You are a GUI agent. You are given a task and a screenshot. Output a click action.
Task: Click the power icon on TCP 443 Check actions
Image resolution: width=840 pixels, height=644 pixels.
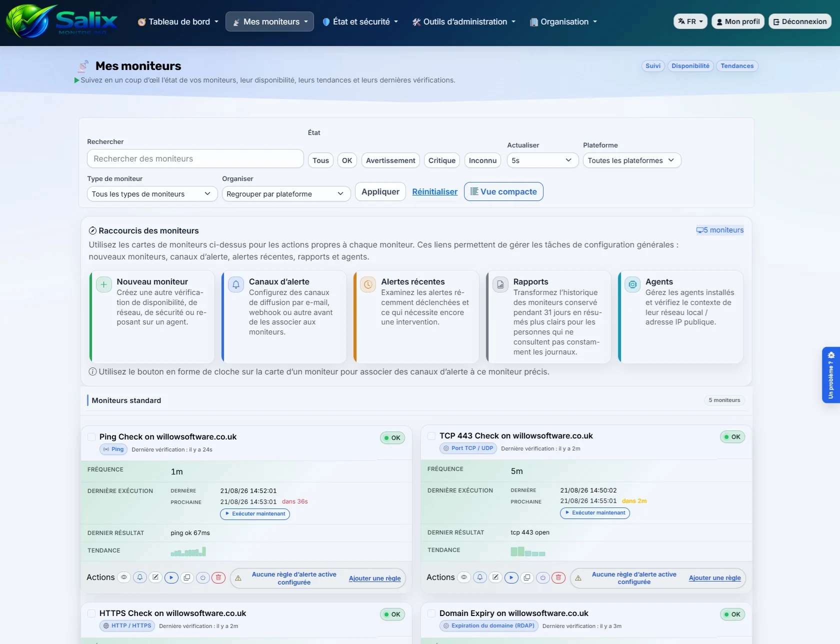coord(542,577)
